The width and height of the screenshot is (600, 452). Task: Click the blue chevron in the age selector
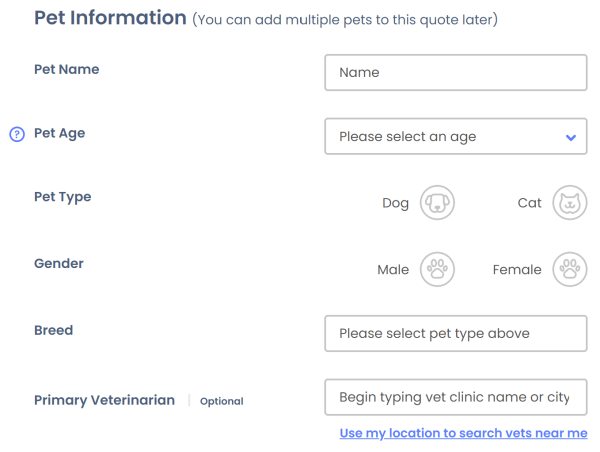pos(571,137)
